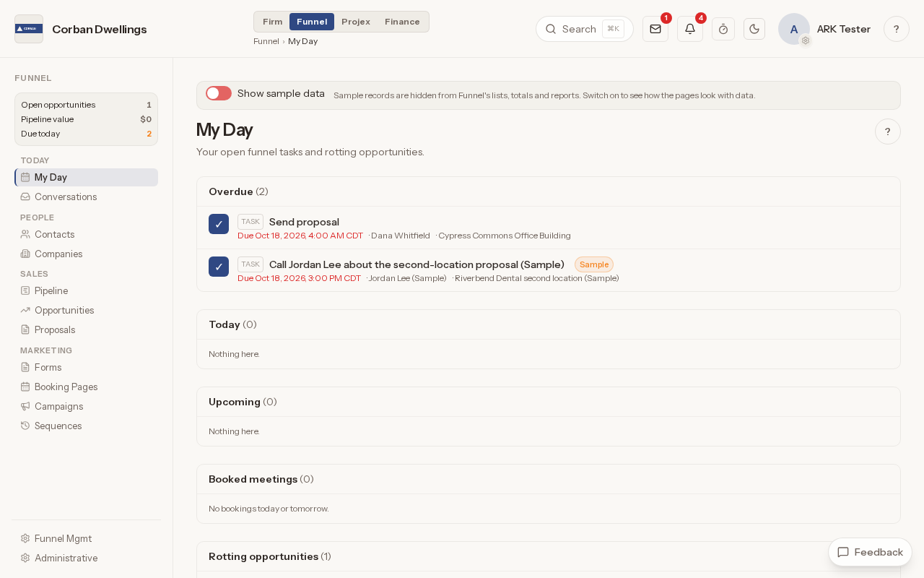924x578 pixels.
Task: Open the Finance tab
Action: pos(402,22)
